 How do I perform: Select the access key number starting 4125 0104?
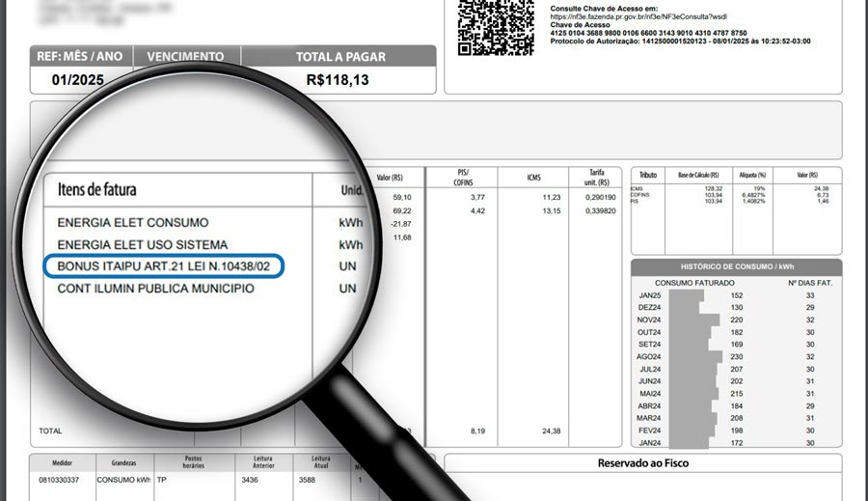[648, 33]
